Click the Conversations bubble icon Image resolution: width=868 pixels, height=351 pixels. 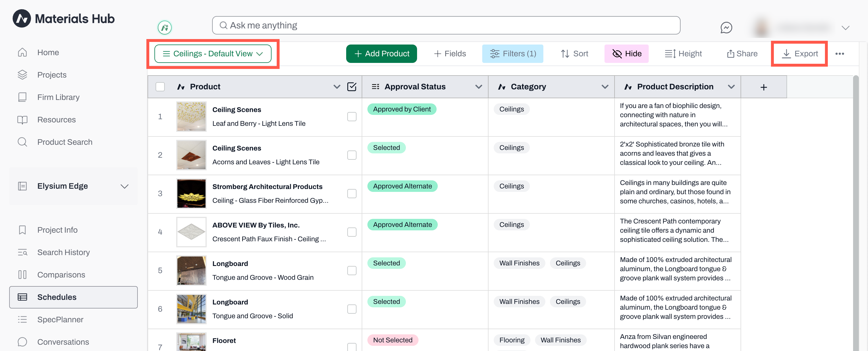(22, 342)
